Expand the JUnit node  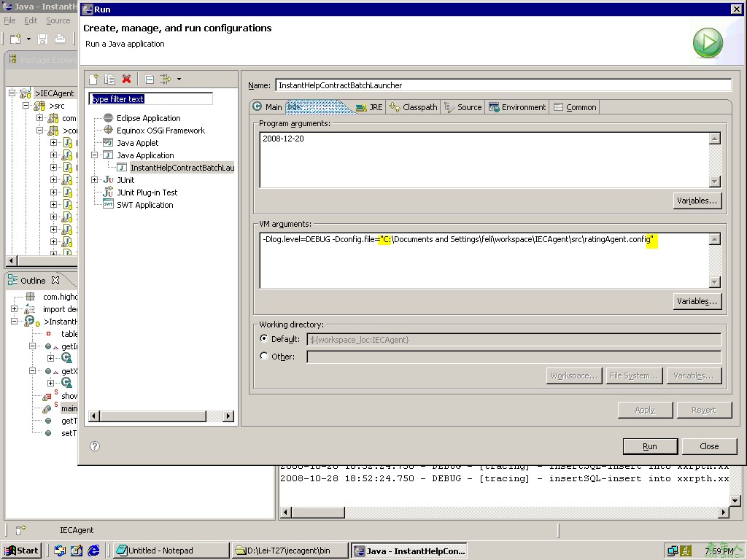[94, 180]
